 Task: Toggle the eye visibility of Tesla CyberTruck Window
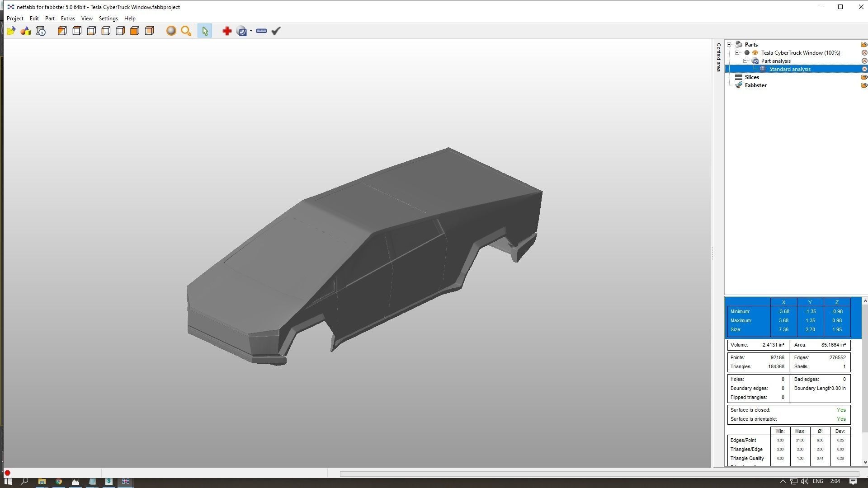pyautogui.click(x=755, y=53)
